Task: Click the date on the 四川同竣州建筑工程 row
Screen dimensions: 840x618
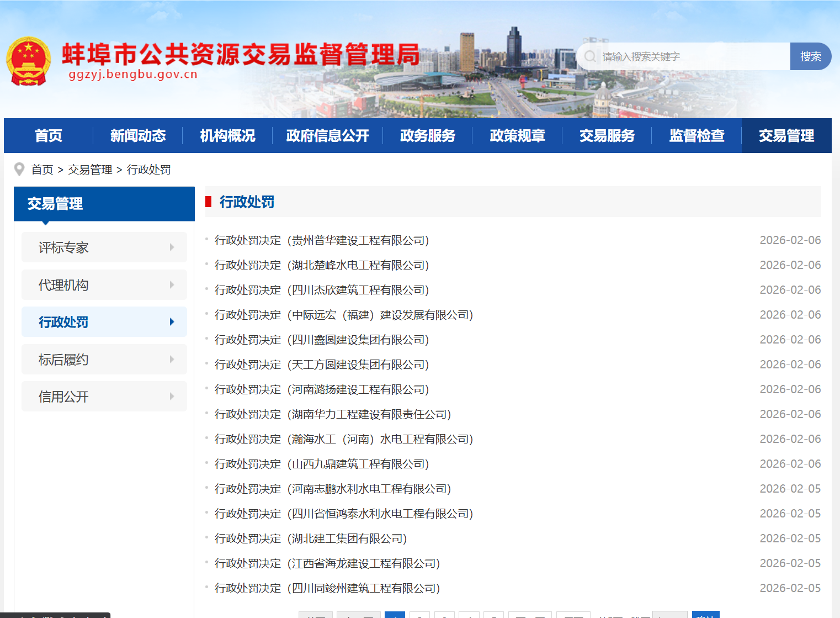Action: tap(790, 588)
